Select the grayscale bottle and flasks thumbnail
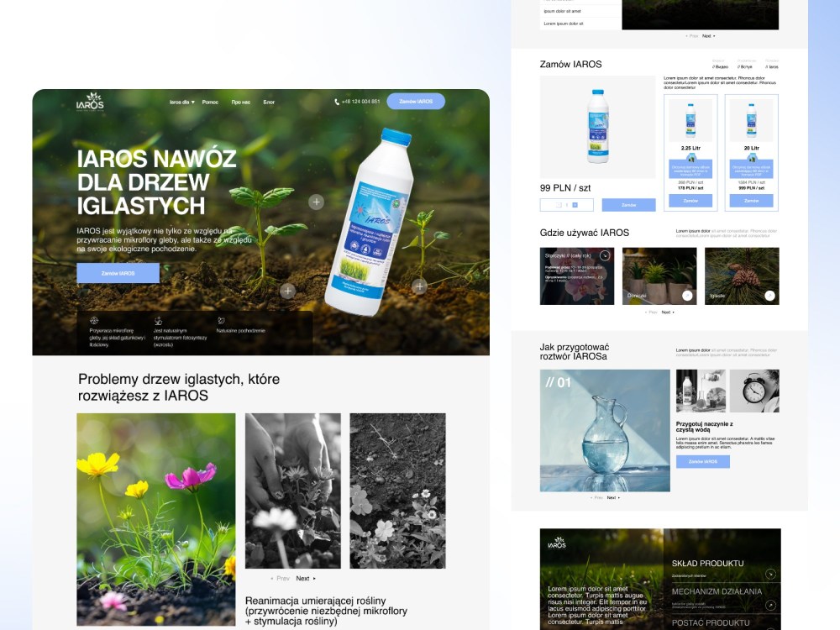 coord(701,391)
